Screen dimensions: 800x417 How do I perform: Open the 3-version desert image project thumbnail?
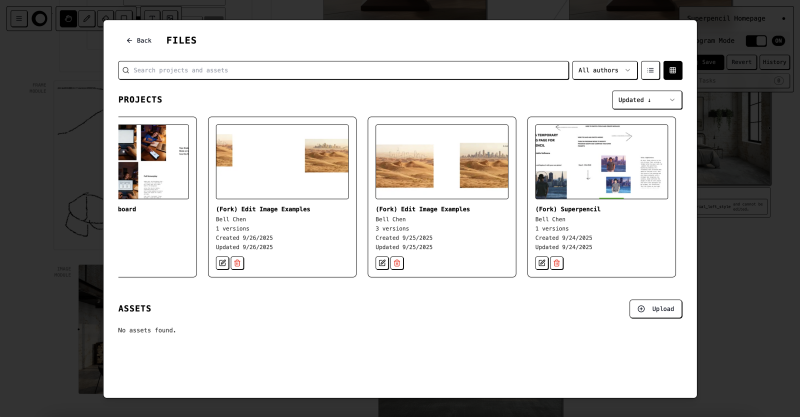[442, 161]
